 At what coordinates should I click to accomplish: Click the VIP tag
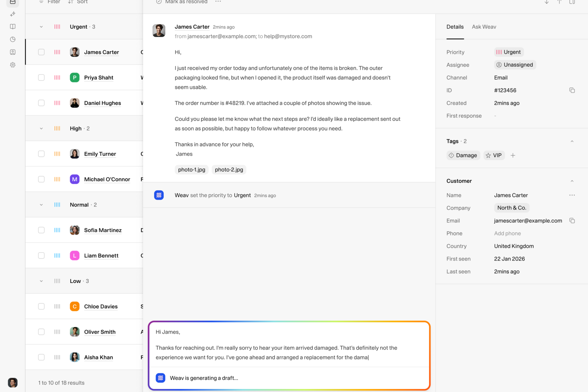coord(494,155)
